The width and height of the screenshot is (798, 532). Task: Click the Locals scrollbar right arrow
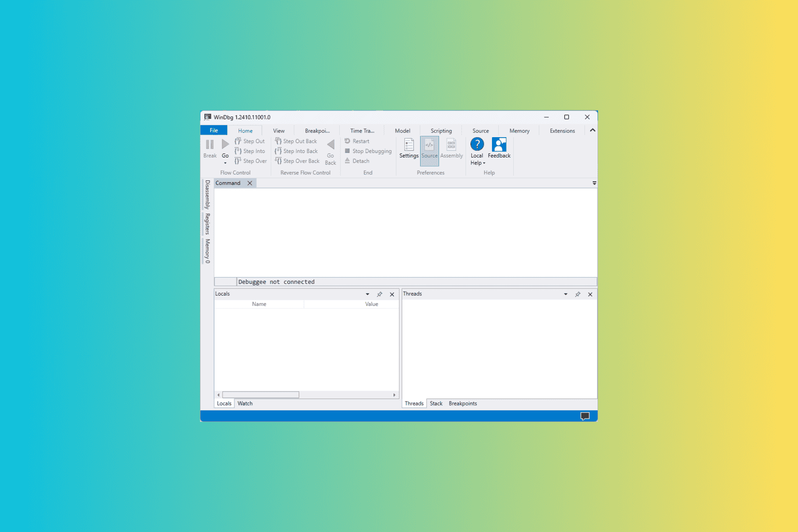pyautogui.click(x=394, y=395)
